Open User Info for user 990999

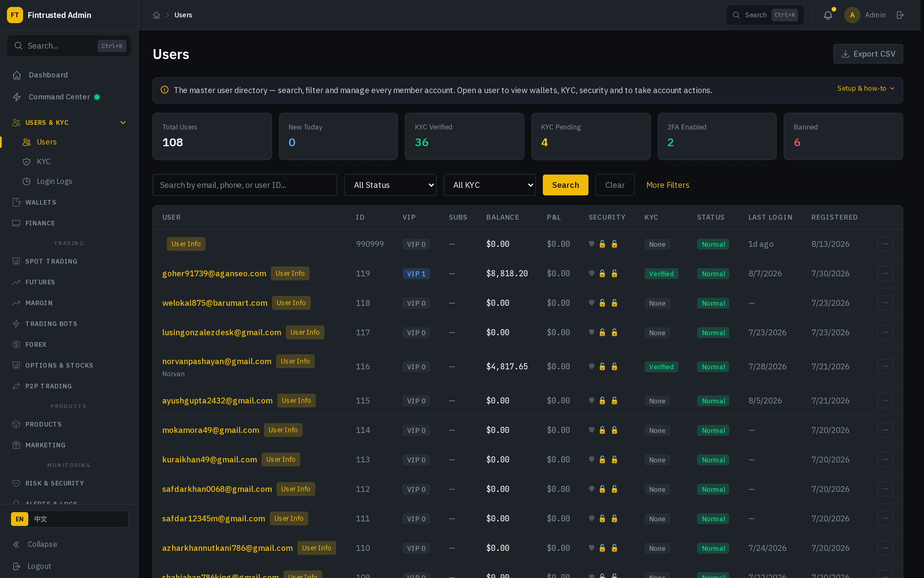(x=186, y=244)
